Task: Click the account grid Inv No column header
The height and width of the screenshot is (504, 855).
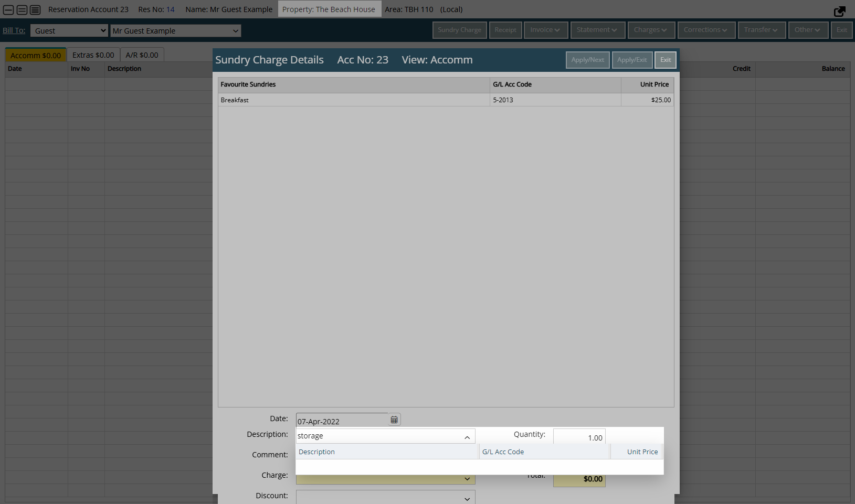Action: click(x=86, y=69)
